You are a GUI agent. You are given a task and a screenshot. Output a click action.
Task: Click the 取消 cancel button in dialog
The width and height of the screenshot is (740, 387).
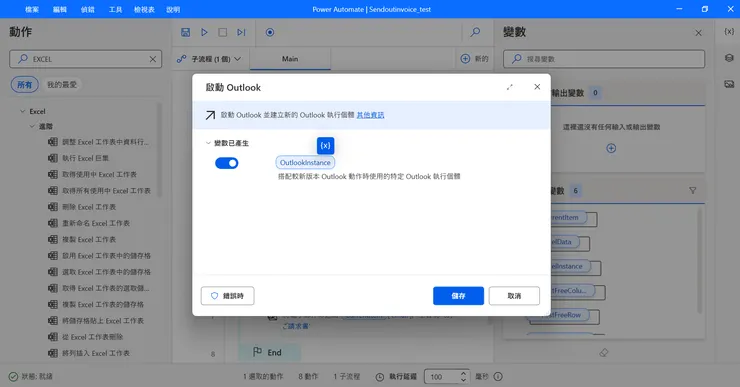pos(514,295)
